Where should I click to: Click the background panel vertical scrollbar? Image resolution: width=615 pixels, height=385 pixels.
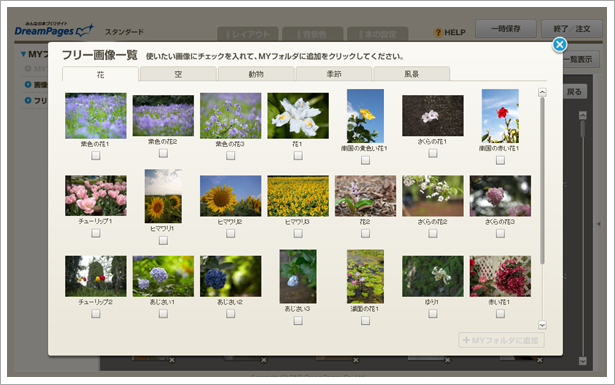coord(583,129)
